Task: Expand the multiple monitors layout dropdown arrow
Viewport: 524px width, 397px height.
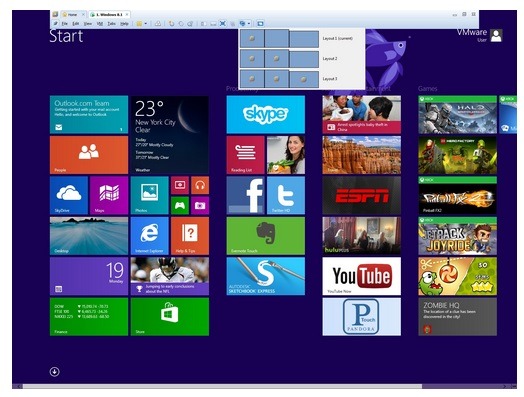Action: tap(249, 23)
